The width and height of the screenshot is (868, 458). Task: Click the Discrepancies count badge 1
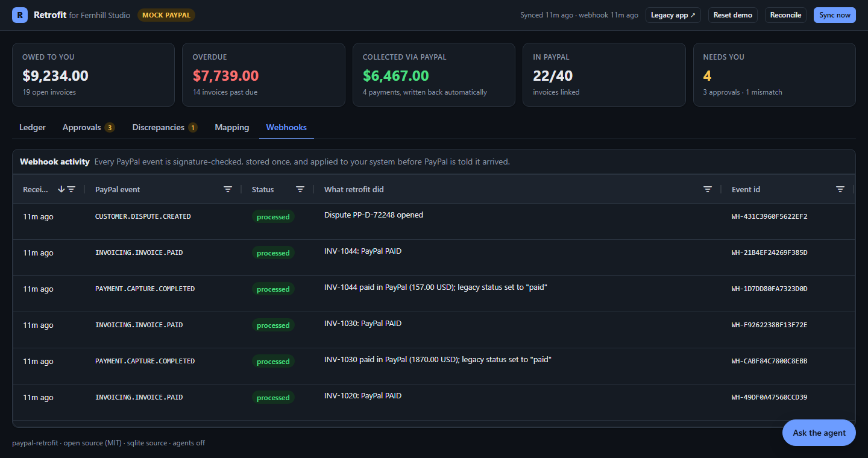click(192, 127)
